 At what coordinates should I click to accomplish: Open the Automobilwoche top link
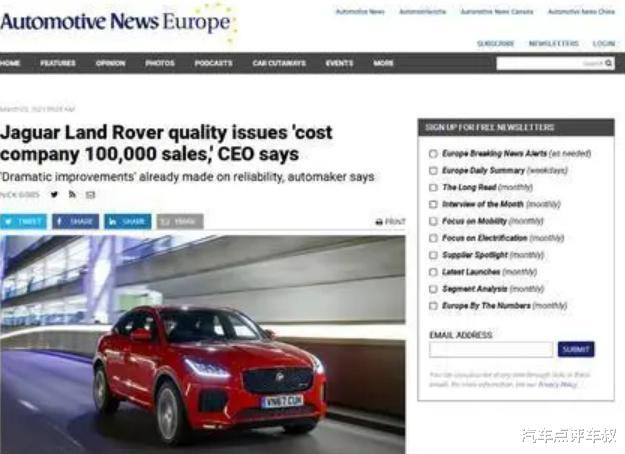(423, 12)
